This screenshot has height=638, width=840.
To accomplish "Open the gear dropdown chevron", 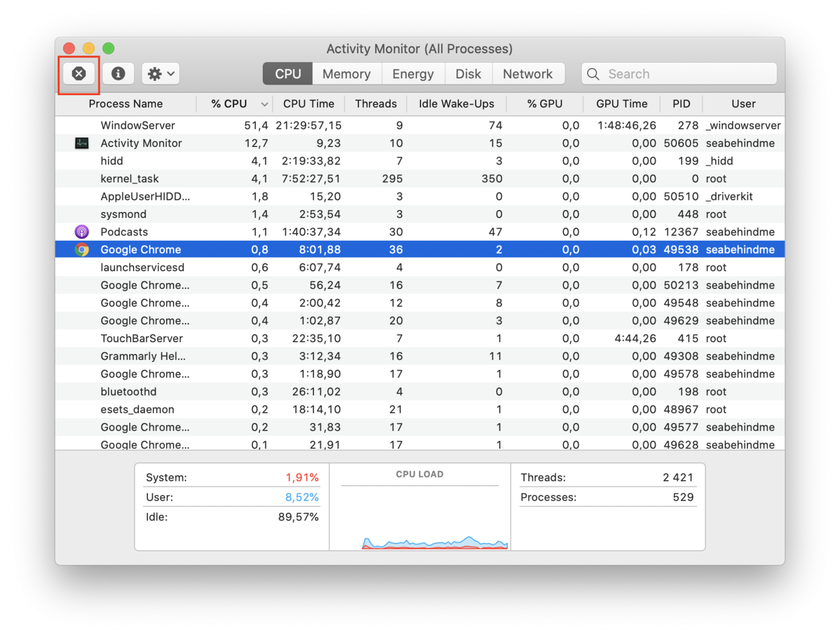I will tap(171, 73).
